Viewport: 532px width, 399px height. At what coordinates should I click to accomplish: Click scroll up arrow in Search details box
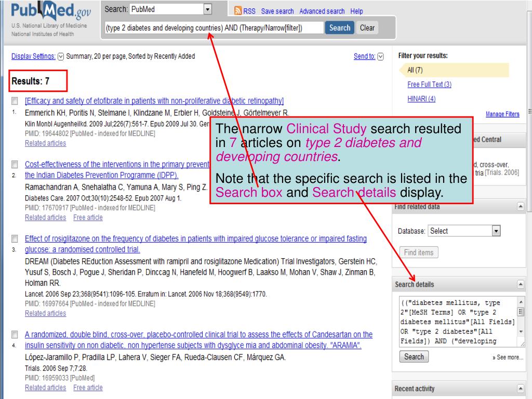(x=521, y=302)
